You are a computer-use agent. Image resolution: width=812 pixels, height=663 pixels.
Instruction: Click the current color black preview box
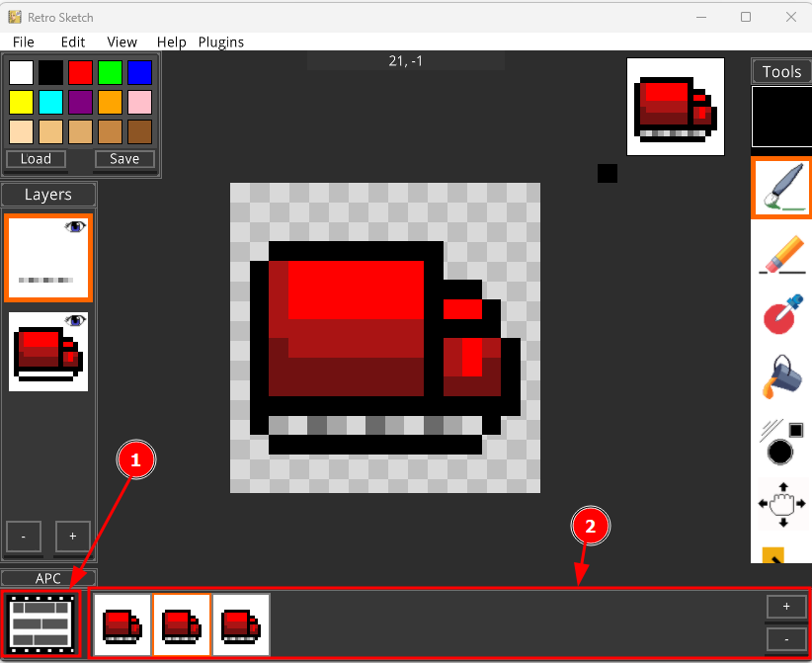(x=781, y=117)
